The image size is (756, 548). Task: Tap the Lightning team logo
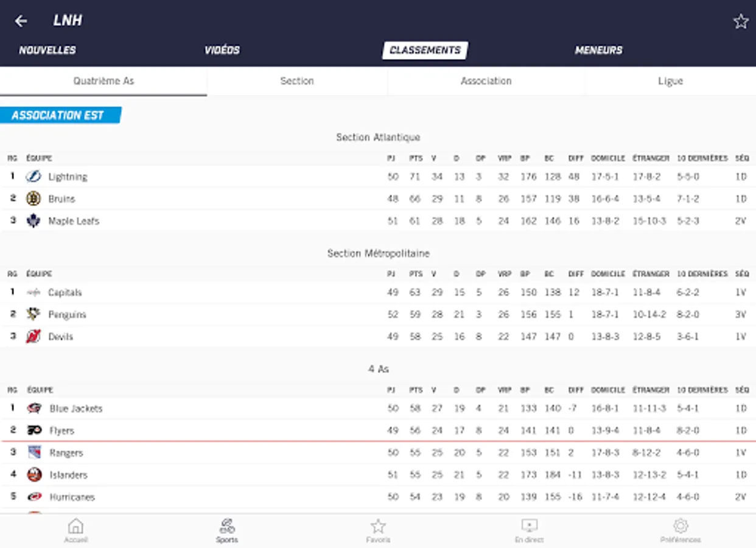[33, 177]
